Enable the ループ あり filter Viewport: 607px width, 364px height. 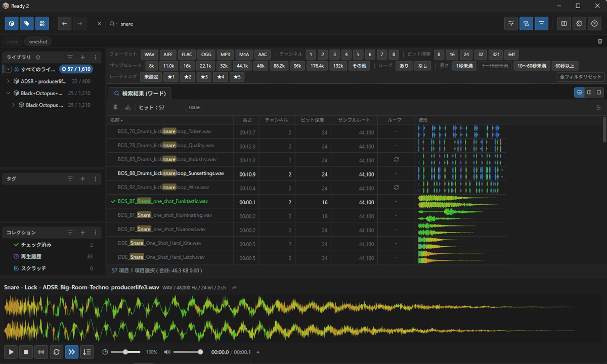pyautogui.click(x=404, y=66)
